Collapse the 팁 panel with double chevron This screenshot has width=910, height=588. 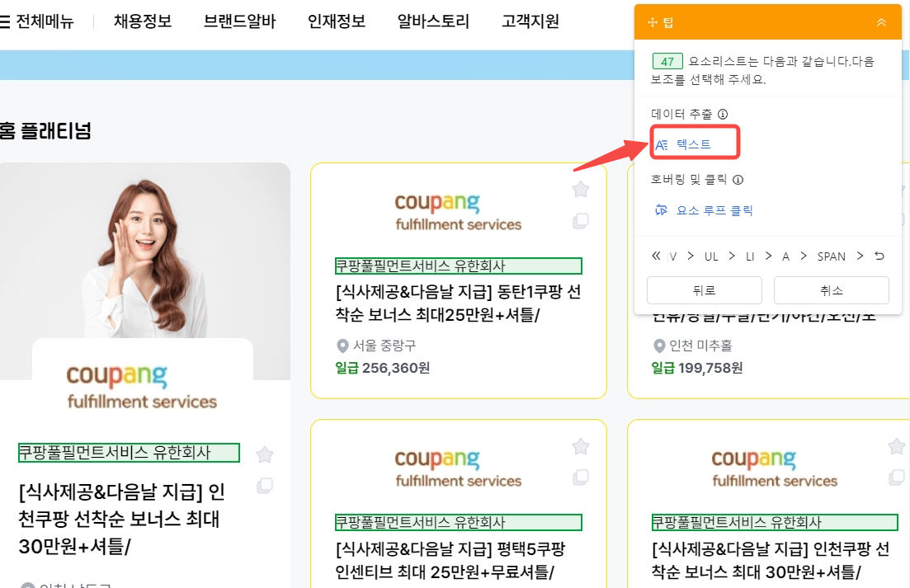[x=881, y=22]
